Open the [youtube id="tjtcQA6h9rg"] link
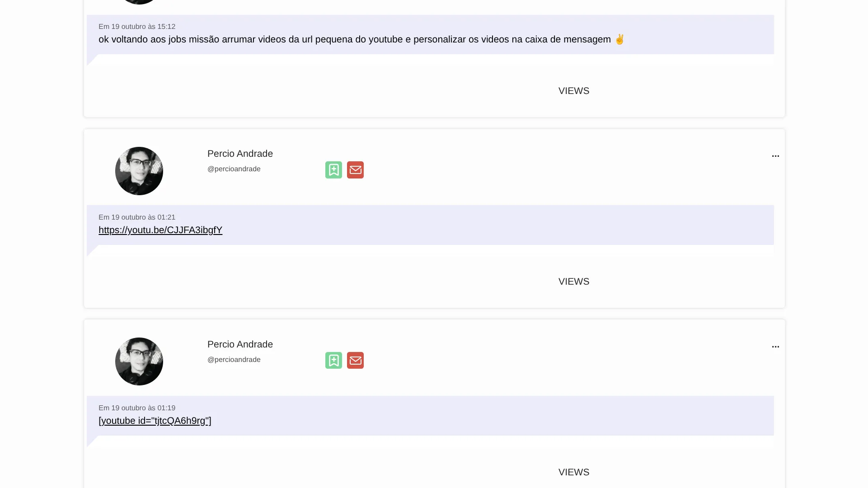Screen dimensions: 868x488 (155, 421)
